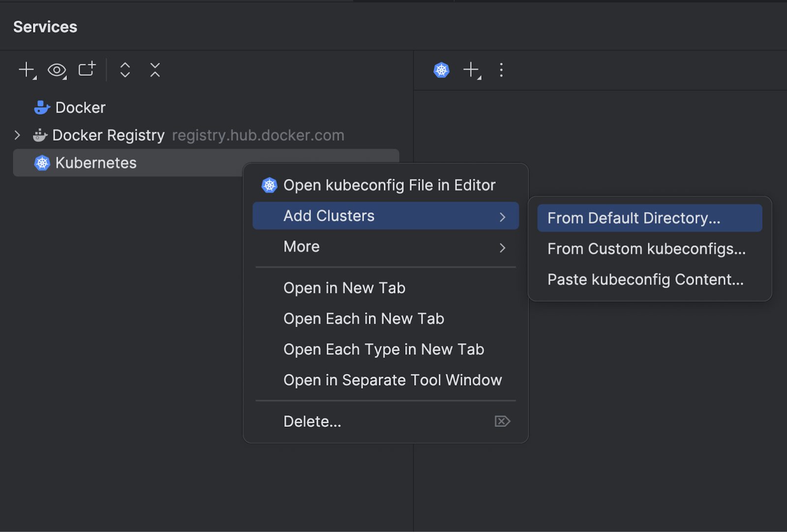Select Open kubeconfig File in Editor
This screenshot has width=787, height=532.
coord(386,185)
